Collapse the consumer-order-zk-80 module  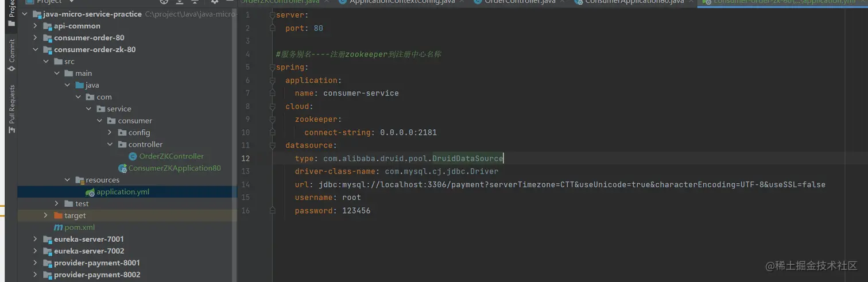click(x=35, y=49)
